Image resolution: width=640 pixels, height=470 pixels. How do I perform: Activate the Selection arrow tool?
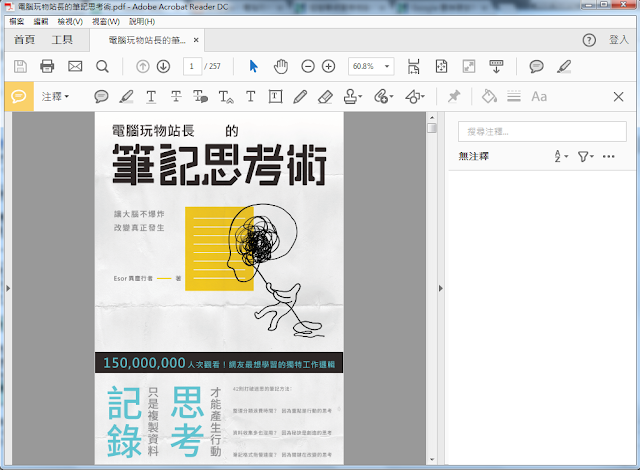pyautogui.click(x=253, y=66)
